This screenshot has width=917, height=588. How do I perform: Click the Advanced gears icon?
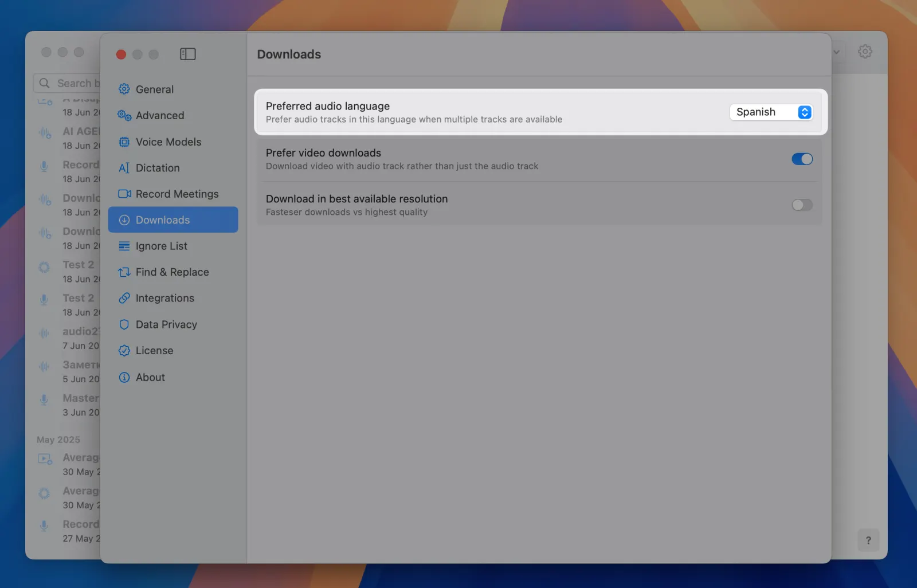tap(124, 115)
